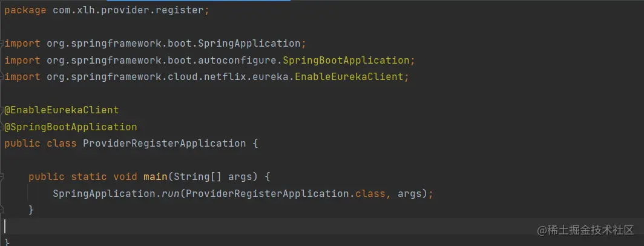Click EnableEurekaClient in the eureka import statement

(x=349, y=77)
